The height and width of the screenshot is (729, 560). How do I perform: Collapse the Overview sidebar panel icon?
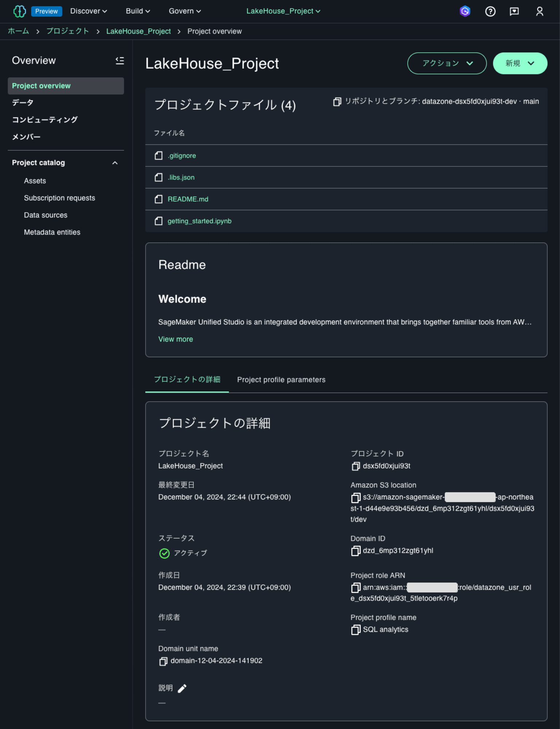(120, 61)
